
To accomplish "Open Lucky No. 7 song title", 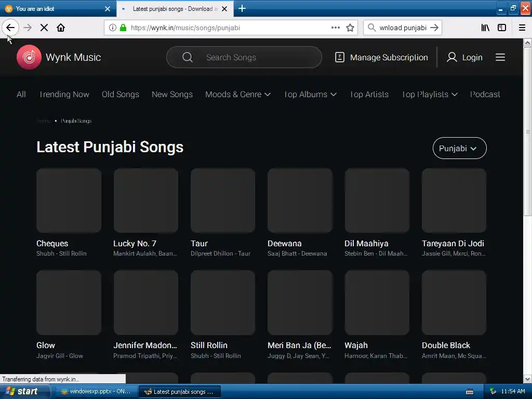I will coord(135,243).
